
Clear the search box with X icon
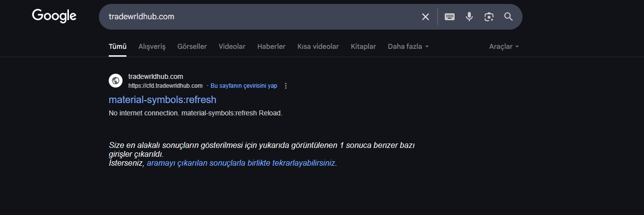pyautogui.click(x=426, y=17)
